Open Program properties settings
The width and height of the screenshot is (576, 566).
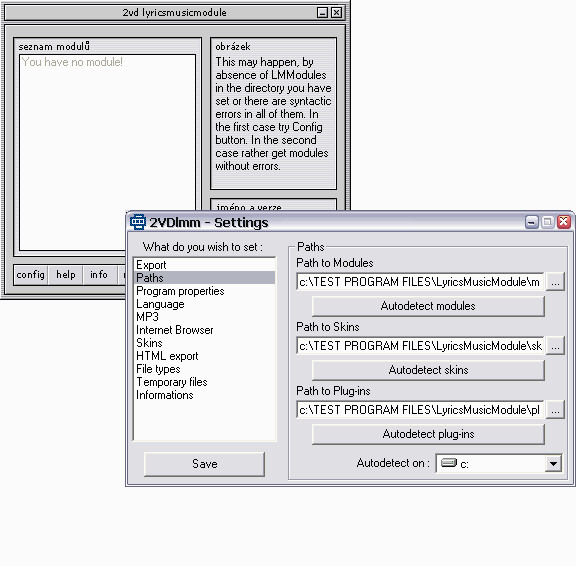pyautogui.click(x=204, y=291)
